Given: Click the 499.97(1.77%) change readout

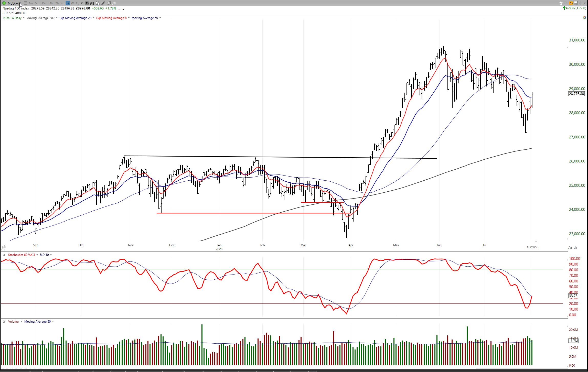Looking at the screenshot, I should [576, 8].
